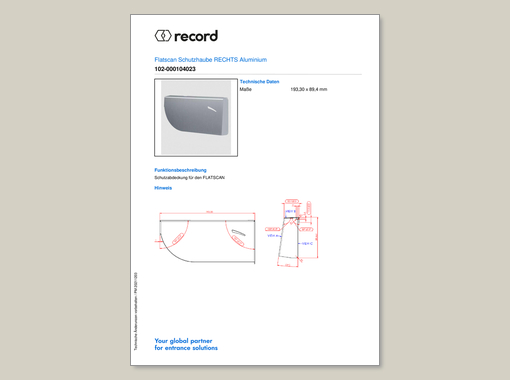This screenshot has width=510, height=380.
Task: Click the VIEW A label in side drawing
Action: tap(273, 236)
